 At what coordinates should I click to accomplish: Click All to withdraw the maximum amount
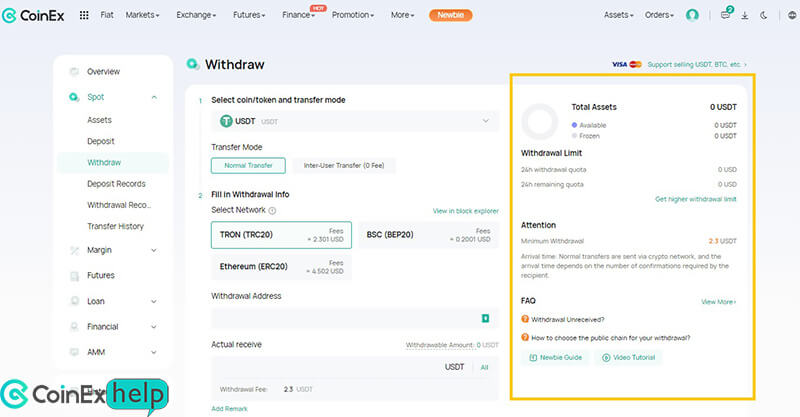(x=484, y=368)
